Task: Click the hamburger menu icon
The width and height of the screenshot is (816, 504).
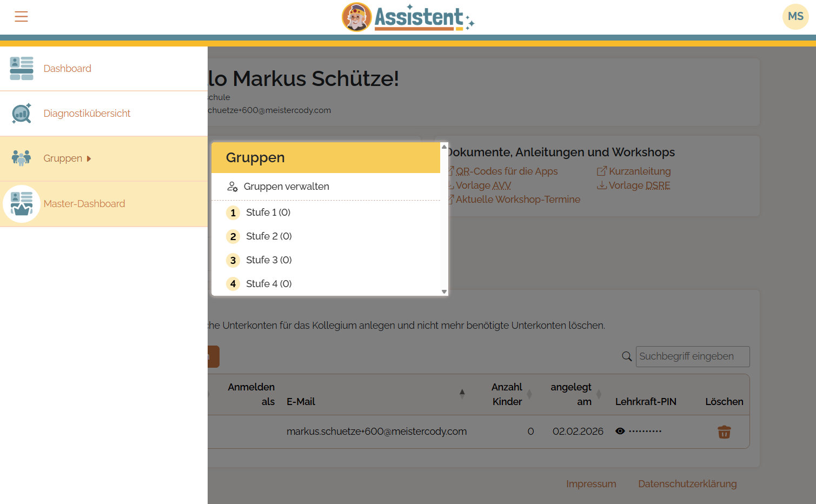Action: pyautogui.click(x=21, y=17)
